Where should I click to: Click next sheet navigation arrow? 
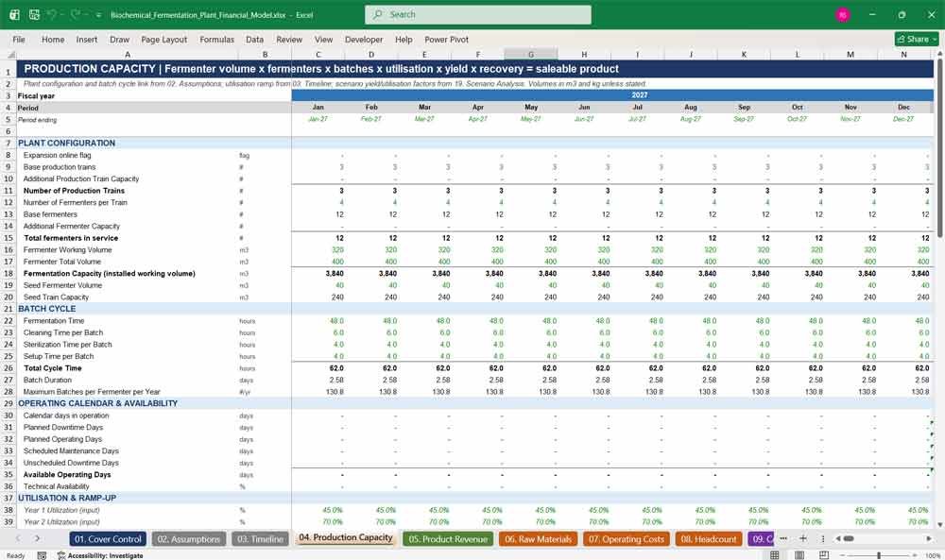pyautogui.click(x=38, y=538)
